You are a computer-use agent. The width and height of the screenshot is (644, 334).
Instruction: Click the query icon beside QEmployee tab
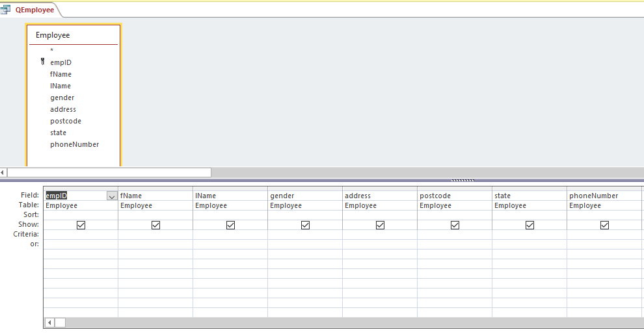(5, 10)
